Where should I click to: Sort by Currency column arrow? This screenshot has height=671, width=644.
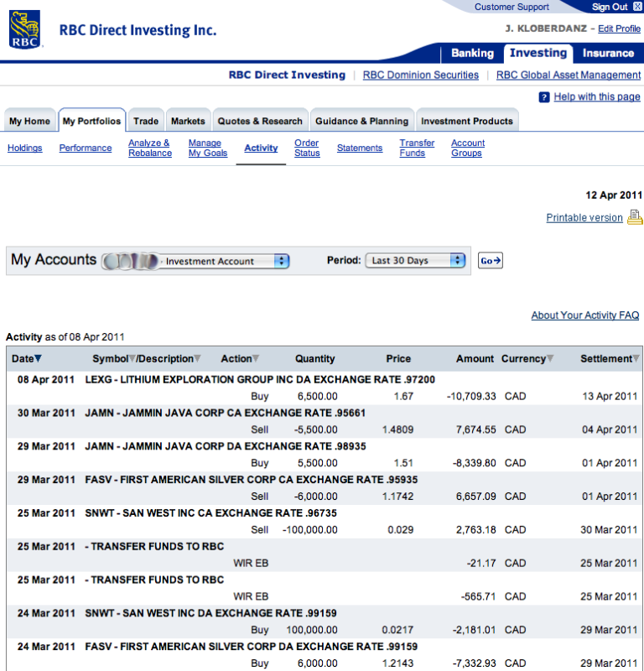coord(550,358)
